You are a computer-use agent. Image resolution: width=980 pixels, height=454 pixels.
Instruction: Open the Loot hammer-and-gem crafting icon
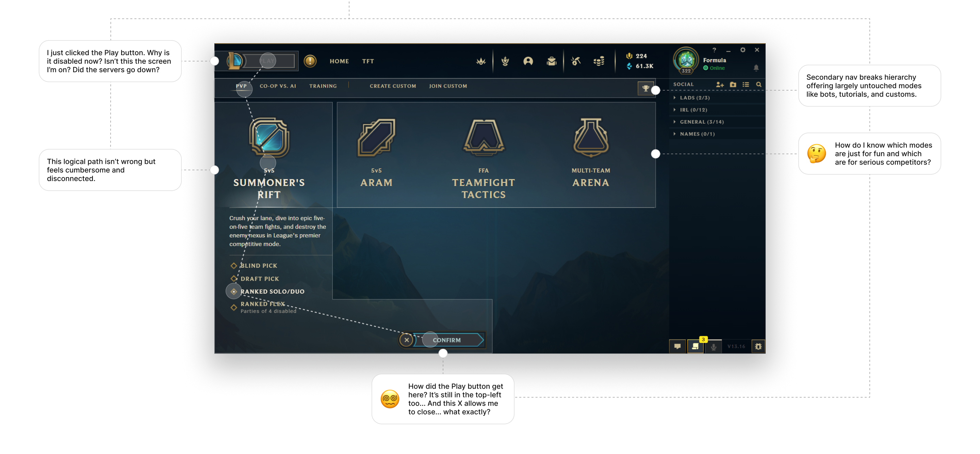click(x=575, y=61)
